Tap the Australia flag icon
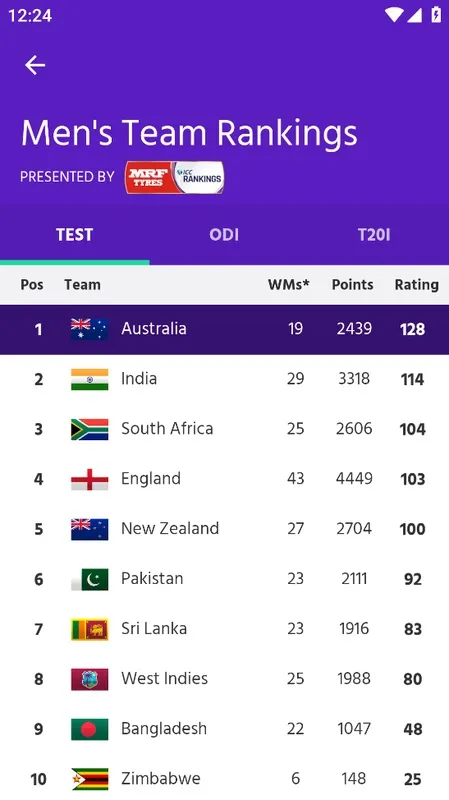Viewport: 449px width, 800px height. pos(89,329)
